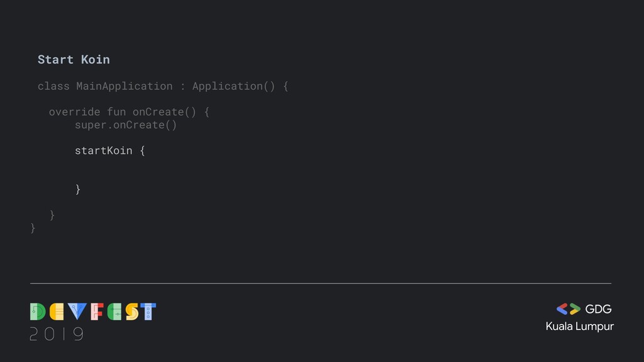Click the green D in the DevFest logo
This screenshot has height=362, width=644.
tap(38, 312)
